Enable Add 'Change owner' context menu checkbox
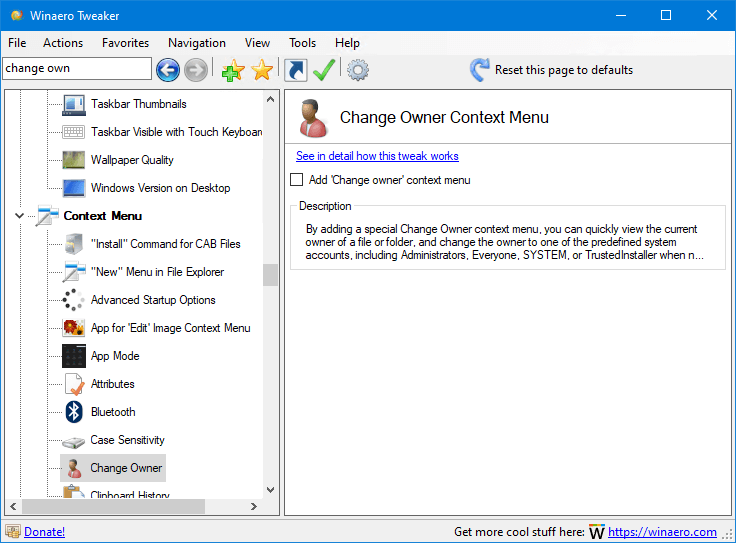Viewport: 736px width, 543px height. tap(297, 180)
